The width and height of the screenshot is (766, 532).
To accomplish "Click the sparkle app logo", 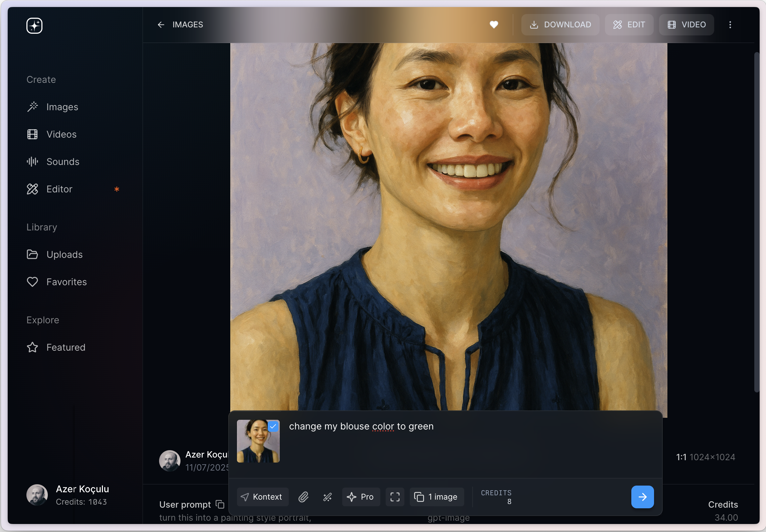I will coord(34,26).
